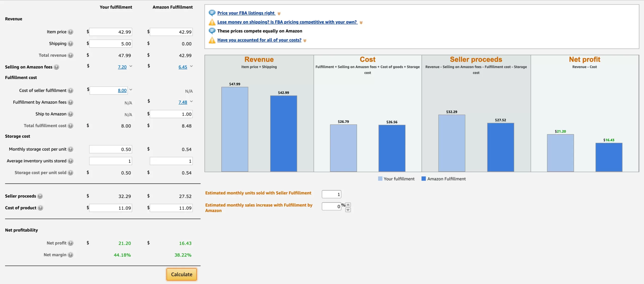
Task: Expand the 7.48 FBA fees chevron
Action: click(x=191, y=101)
